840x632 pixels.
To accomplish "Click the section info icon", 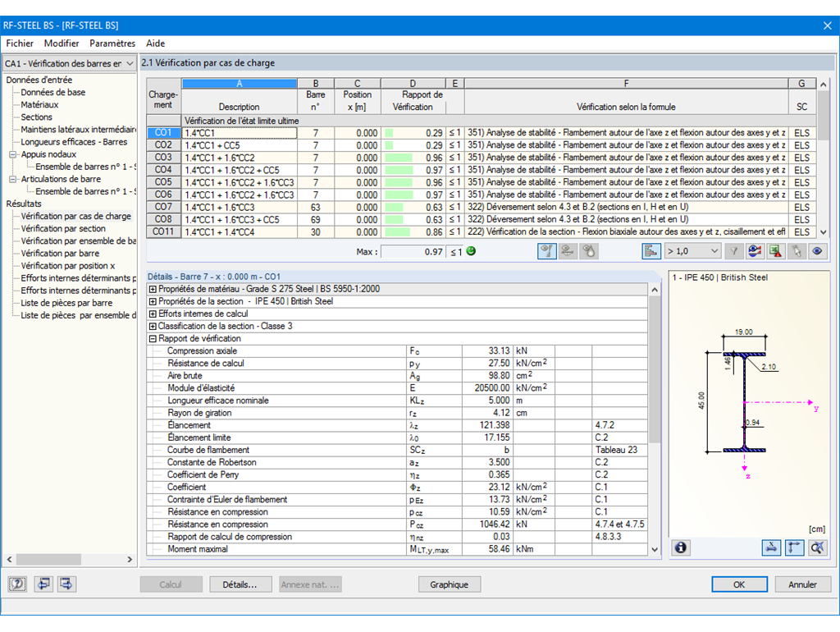I will pos(680,547).
